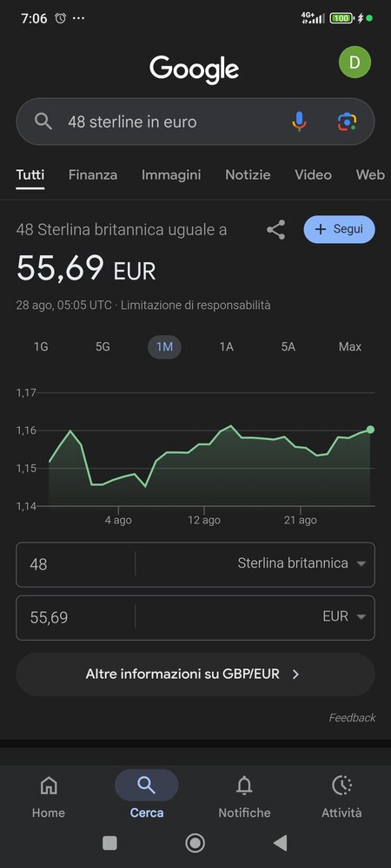Go to Home in bottom navigation

[x=48, y=796]
